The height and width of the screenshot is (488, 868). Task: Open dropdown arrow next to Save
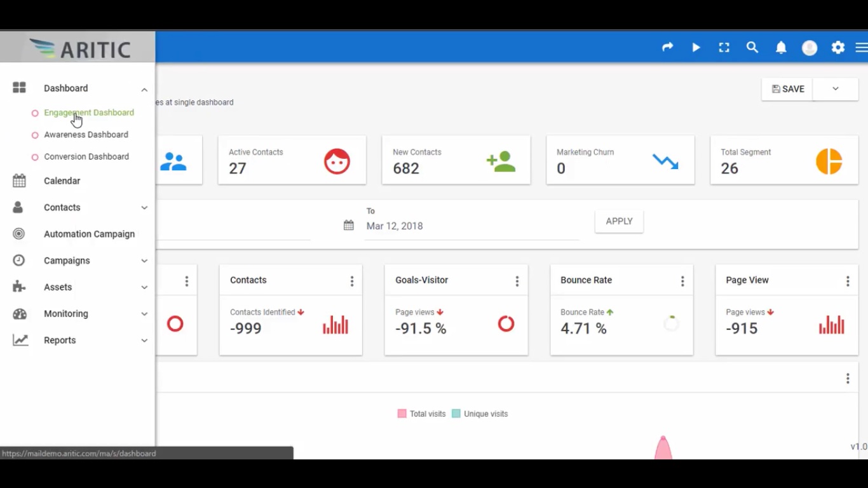coord(835,89)
